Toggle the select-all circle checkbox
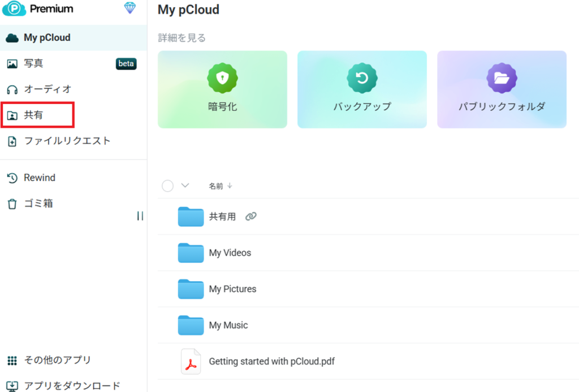 [x=167, y=186]
